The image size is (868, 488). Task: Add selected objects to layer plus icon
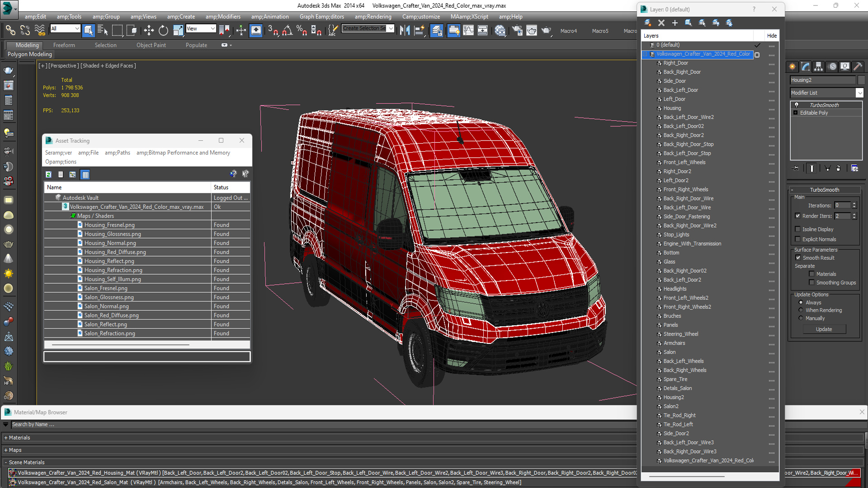tap(675, 23)
